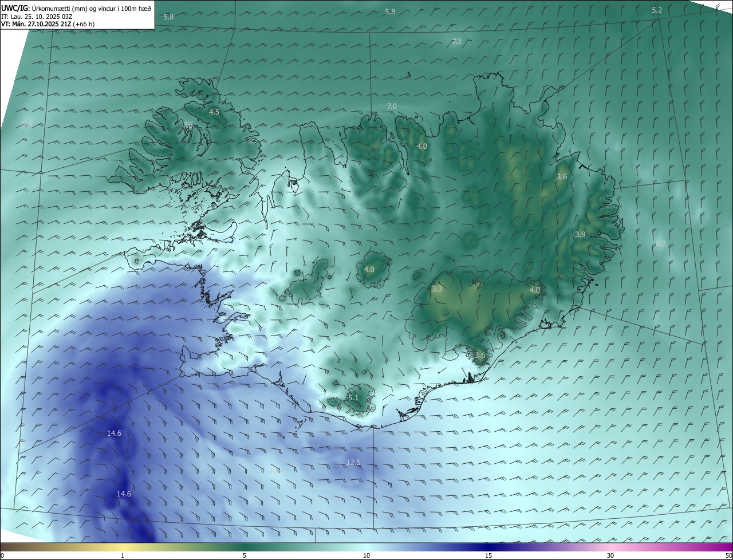Click the 5.1 value label

(353, 398)
